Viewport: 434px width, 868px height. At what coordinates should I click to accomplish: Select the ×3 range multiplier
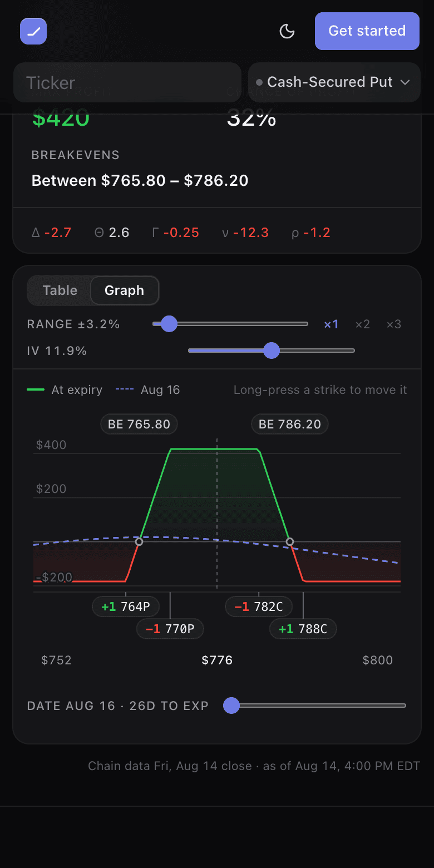coord(393,324)
